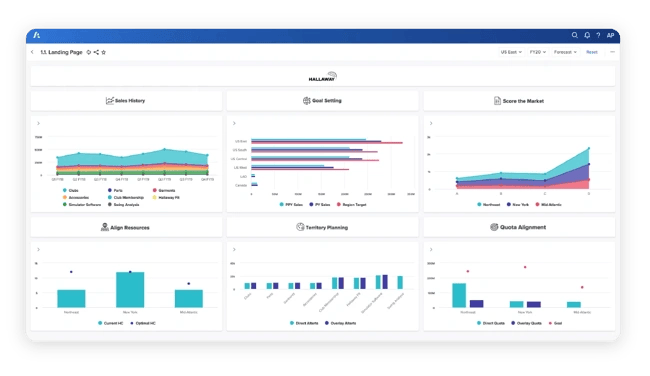Toggle the Overlay Quota legend entry

[x=526, y=323]
